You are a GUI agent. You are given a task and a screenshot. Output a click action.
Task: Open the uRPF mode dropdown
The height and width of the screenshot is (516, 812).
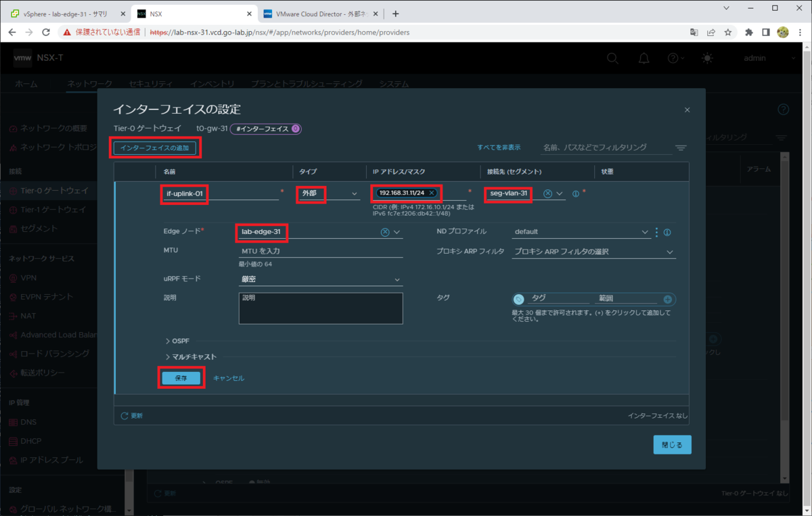[321, 279]
